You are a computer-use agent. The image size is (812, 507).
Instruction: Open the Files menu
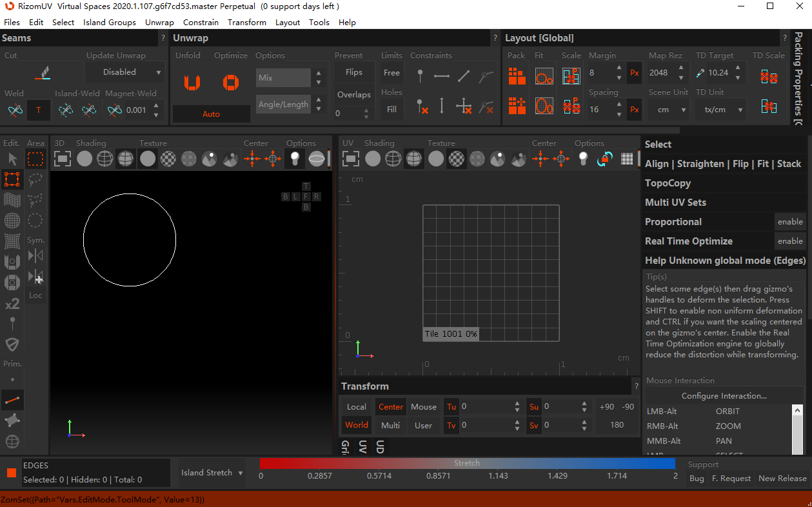12,22
